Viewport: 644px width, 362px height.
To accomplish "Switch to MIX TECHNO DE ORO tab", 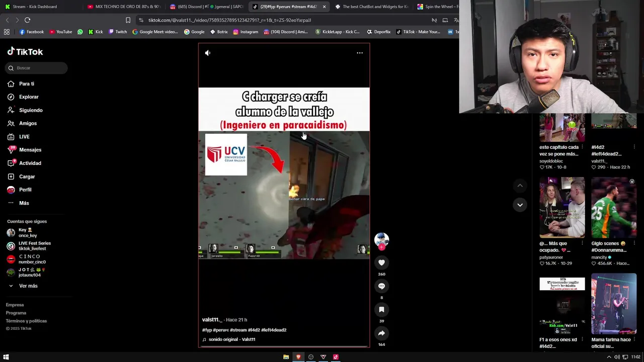I will [123, 7].
